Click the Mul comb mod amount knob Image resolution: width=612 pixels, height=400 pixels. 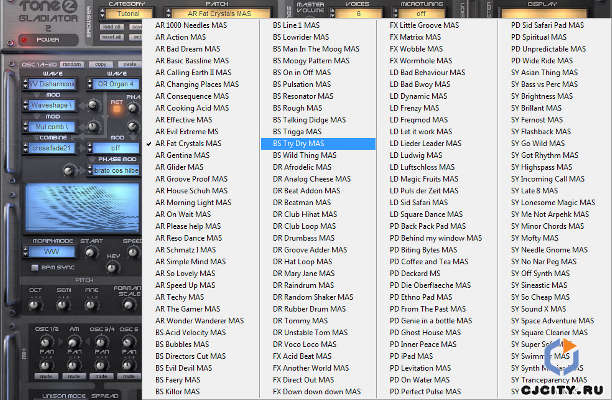93,126
